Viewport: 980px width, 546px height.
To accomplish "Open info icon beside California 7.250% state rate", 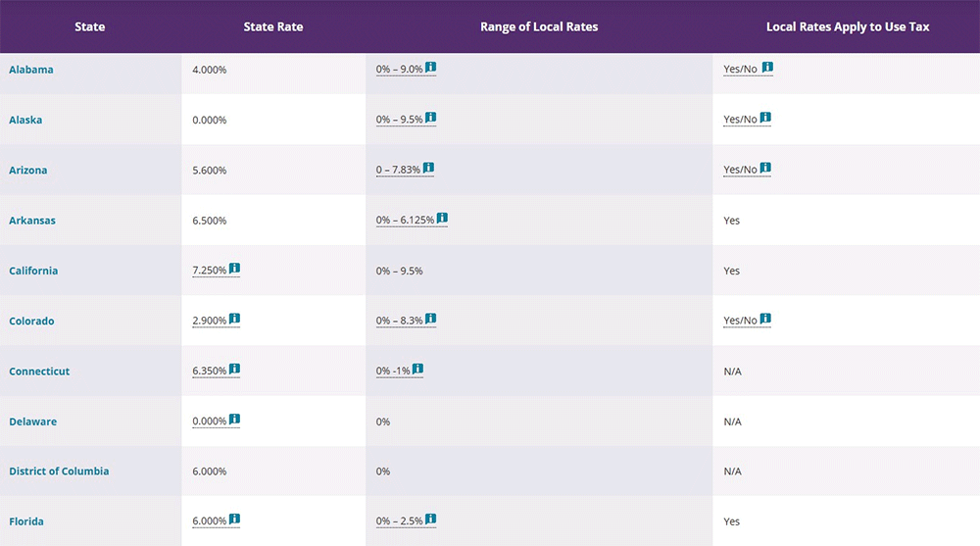I will click(x=234, y=269).
